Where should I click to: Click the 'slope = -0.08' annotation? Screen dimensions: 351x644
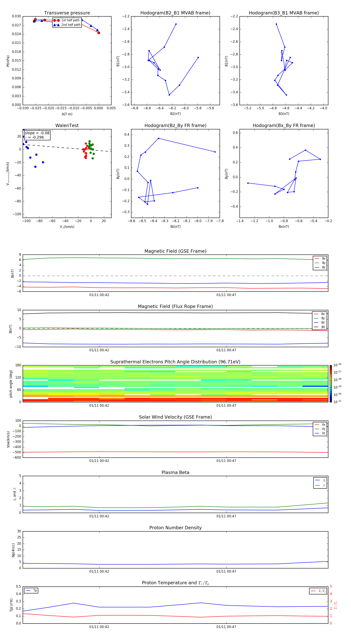point(37,133)
